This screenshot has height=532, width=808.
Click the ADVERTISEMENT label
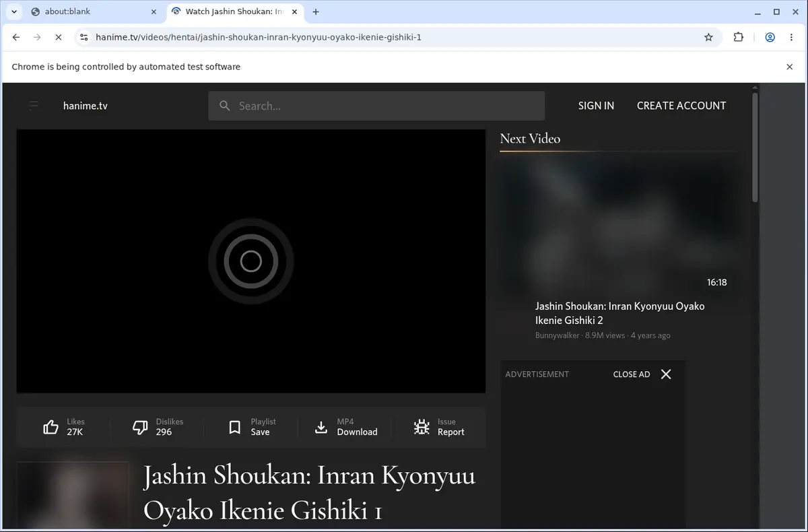pyautogui.click(x=537, y=374)
